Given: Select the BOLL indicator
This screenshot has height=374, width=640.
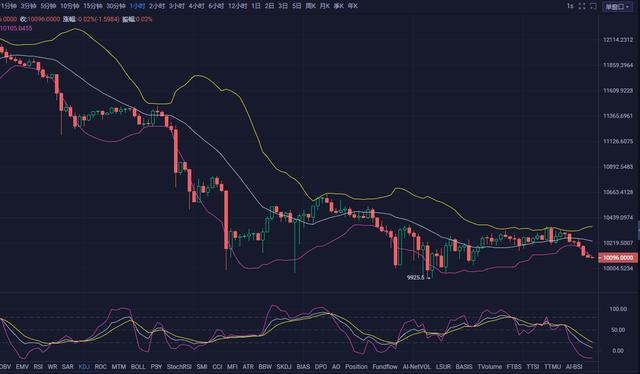Looking at the screenshot, I should click(x=138, y=367).
